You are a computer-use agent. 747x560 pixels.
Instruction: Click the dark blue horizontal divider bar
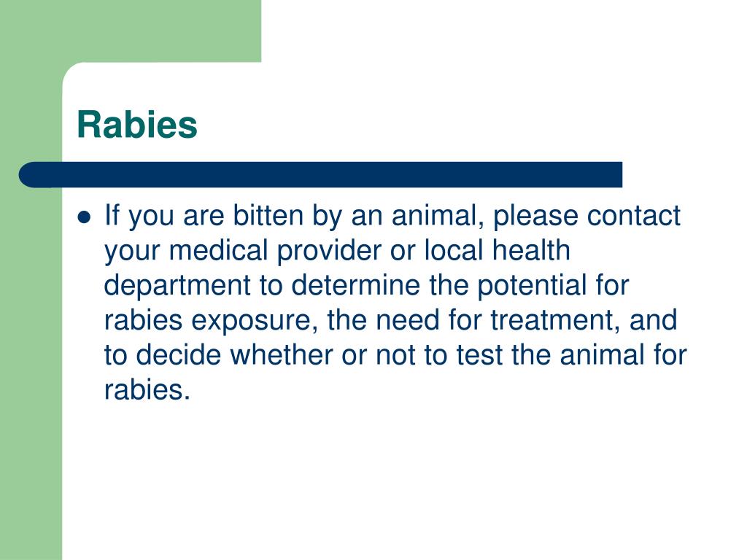(320, 175)
